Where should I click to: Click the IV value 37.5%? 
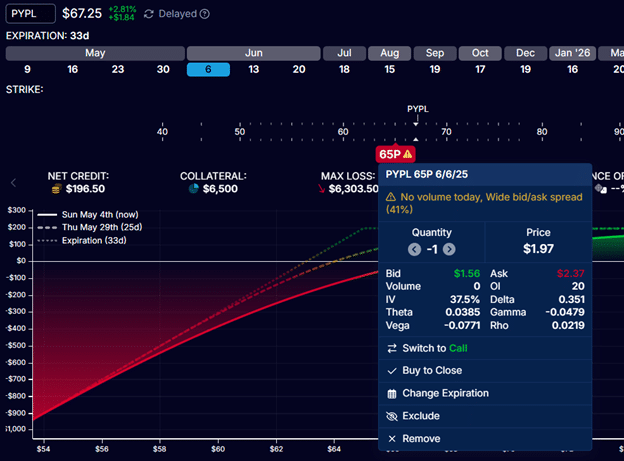[x=464, y=299]
